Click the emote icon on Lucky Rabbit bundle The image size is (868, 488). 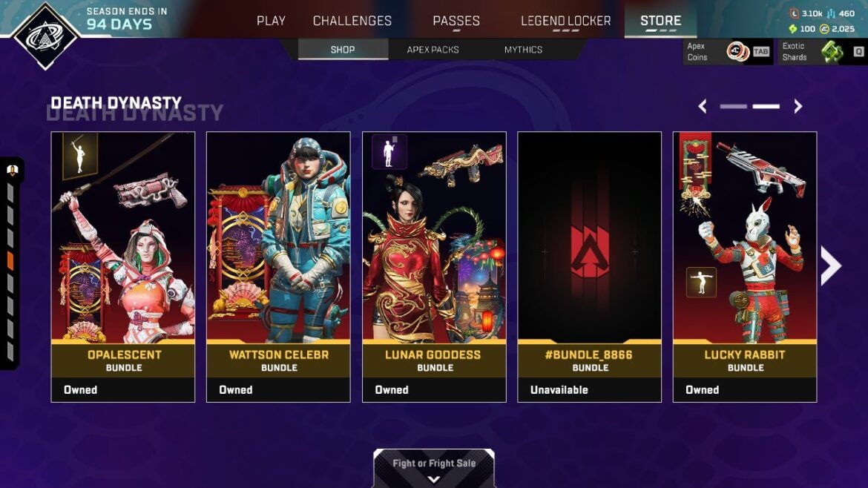tap(701, 282)
